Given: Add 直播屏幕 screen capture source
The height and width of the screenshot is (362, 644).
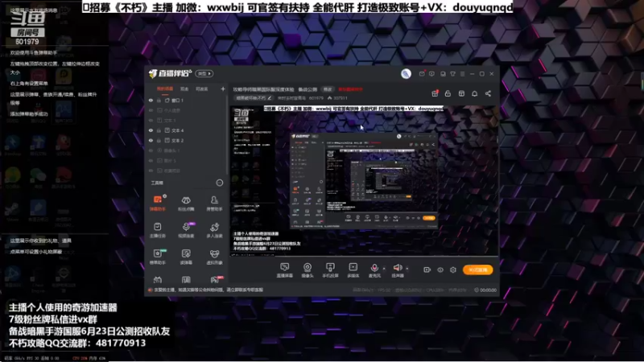Looking at the screenshot, I should click(x=285, y=270).
